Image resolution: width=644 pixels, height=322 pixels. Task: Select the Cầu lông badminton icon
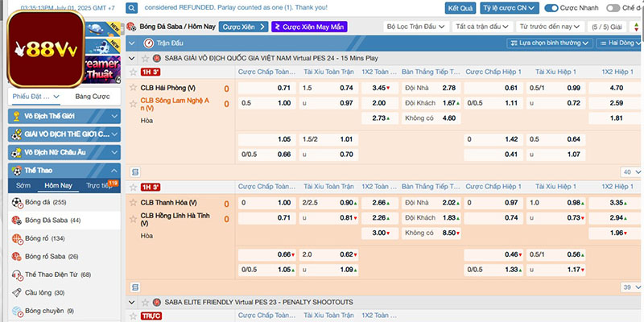tap(16, 292)
